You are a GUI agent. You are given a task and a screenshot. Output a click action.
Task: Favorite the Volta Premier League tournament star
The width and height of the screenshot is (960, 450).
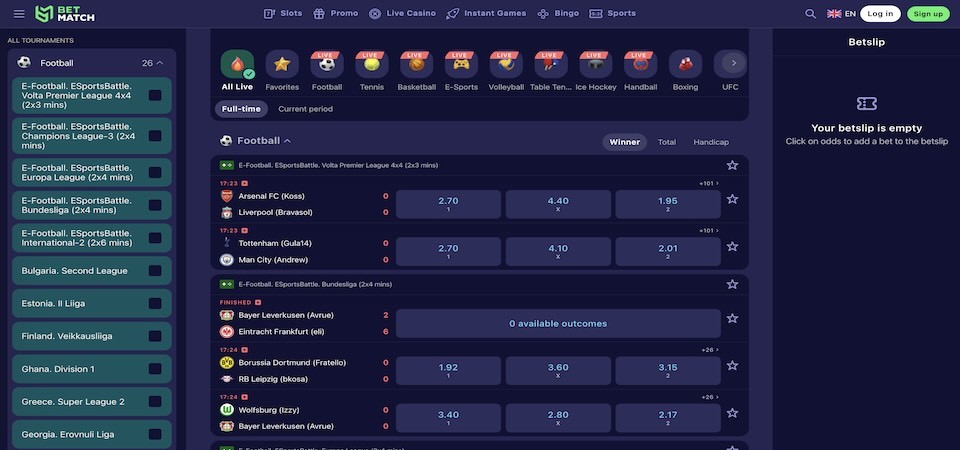pyautogui.click(x=732, y=165)
